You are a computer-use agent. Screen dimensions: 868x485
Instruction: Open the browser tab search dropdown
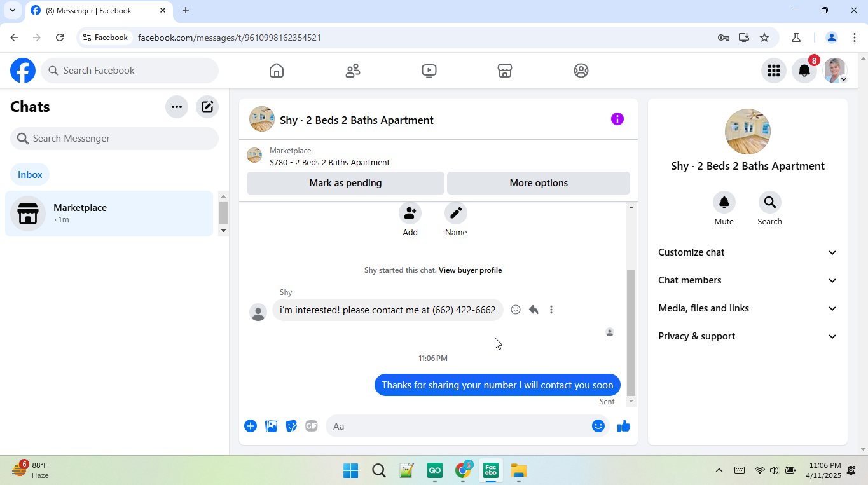coord(12,10)
